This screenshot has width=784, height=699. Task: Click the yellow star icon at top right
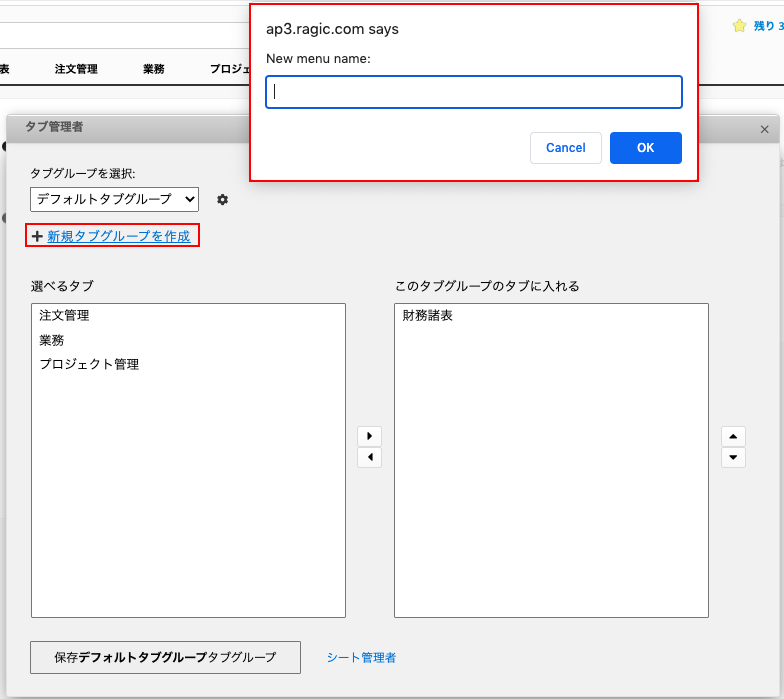(739, 25)
